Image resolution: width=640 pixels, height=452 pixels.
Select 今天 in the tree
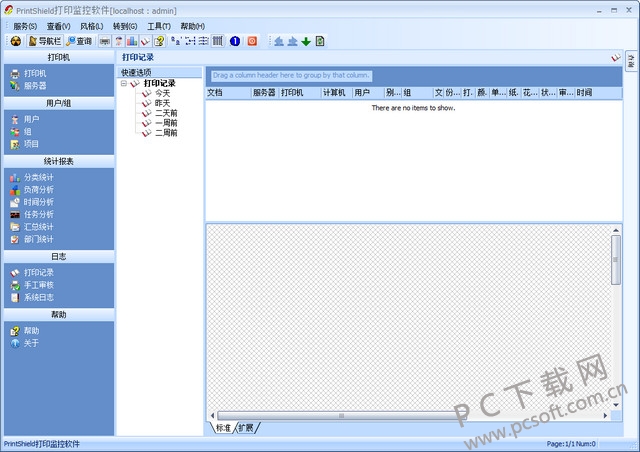tap(162, 93)
